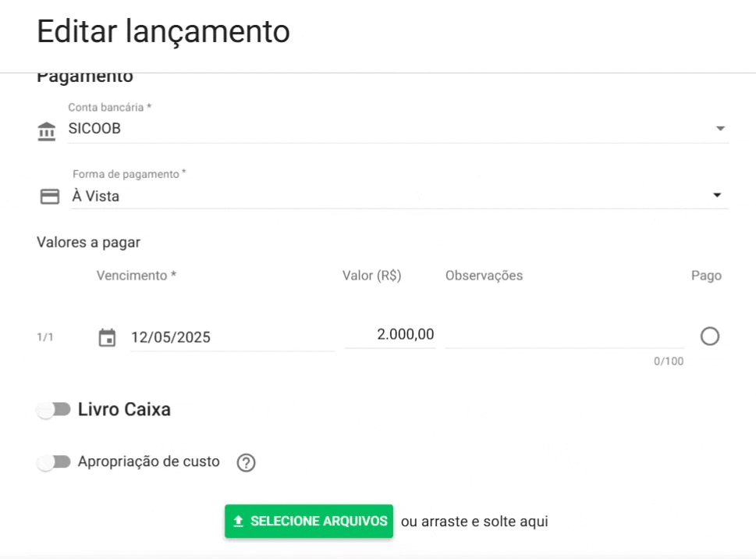Click the Observações text field

pos(562,336)
